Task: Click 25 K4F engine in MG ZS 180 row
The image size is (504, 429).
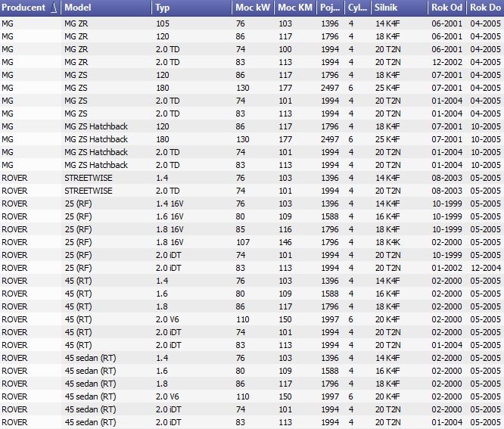Action: click(387, 88)
